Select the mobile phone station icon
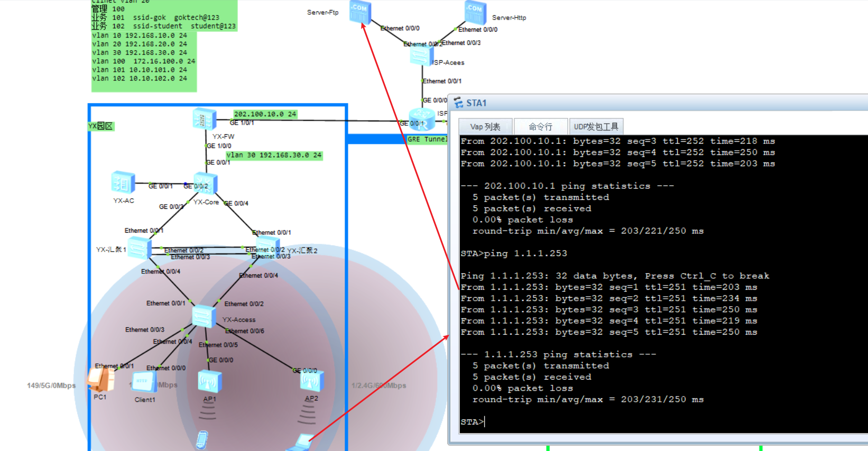The image size is (868, 451). (x=202, y=441)
